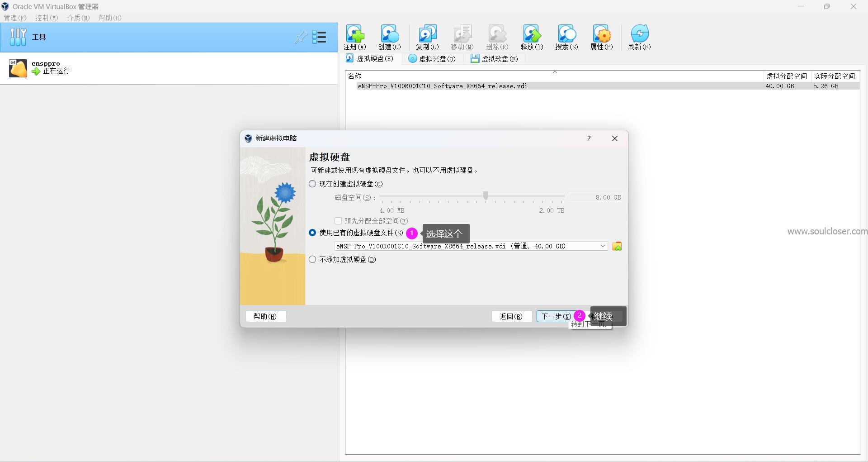Adjust the disk size (磁盘空间) slider

pos(486,195)
